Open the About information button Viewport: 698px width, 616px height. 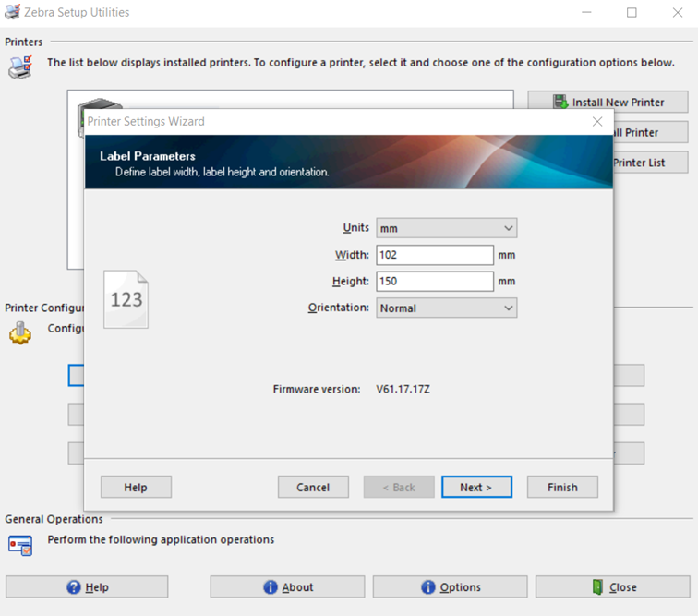(289, 586)
